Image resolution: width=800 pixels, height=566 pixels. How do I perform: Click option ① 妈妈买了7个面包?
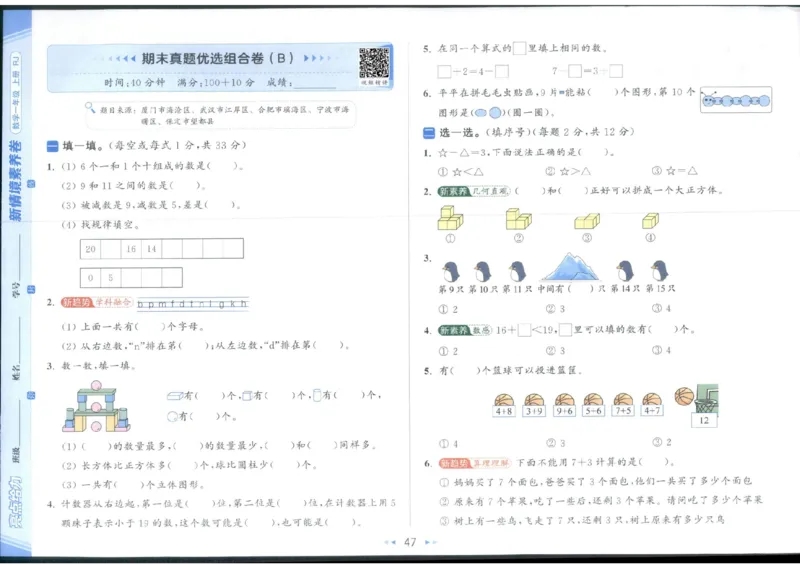595,481
